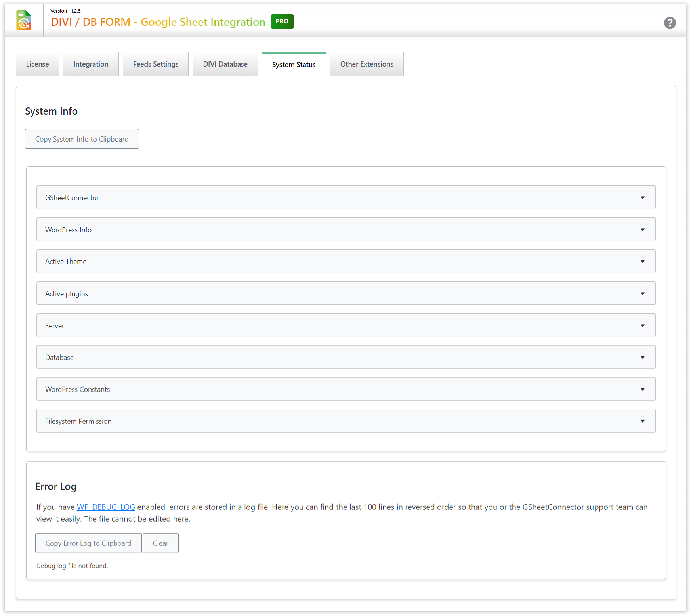This screenshot has height=616, width=691.
Task: Expand the GSheetConnector section arrow
Action: tap(642, 198)
